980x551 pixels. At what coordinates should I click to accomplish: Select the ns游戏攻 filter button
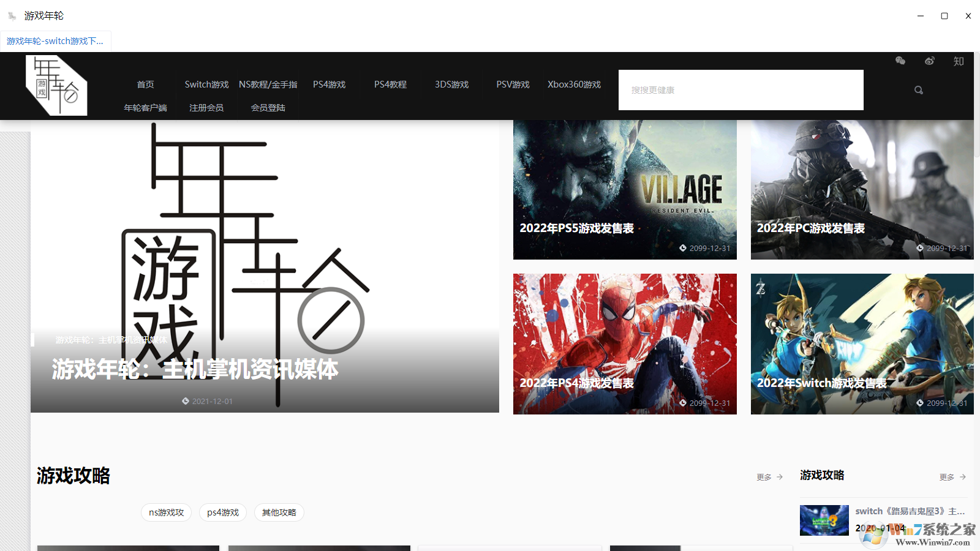(167, 512)
